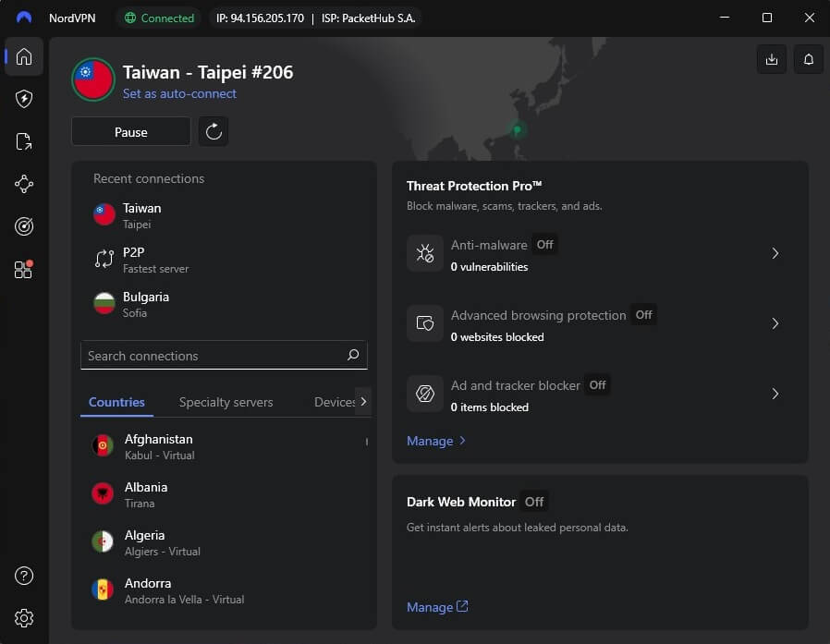Open notifications via the bell icon
This screenshot has width=830, height=644.
[808, 58]
